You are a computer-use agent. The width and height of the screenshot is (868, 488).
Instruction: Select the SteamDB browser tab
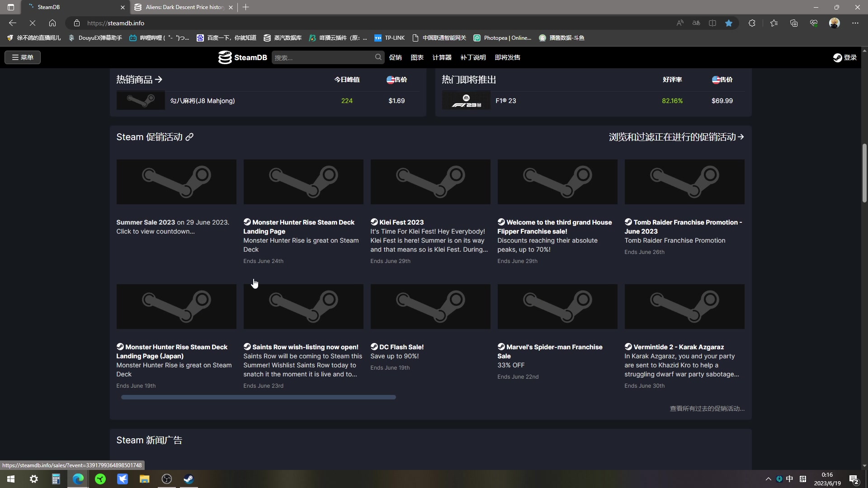pos(75,7)
